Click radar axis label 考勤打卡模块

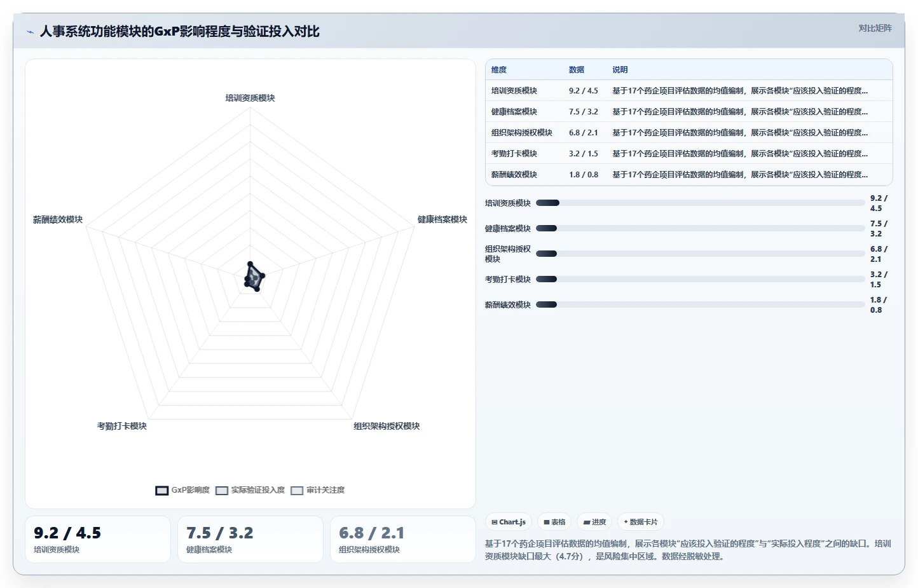pos(122,426)
